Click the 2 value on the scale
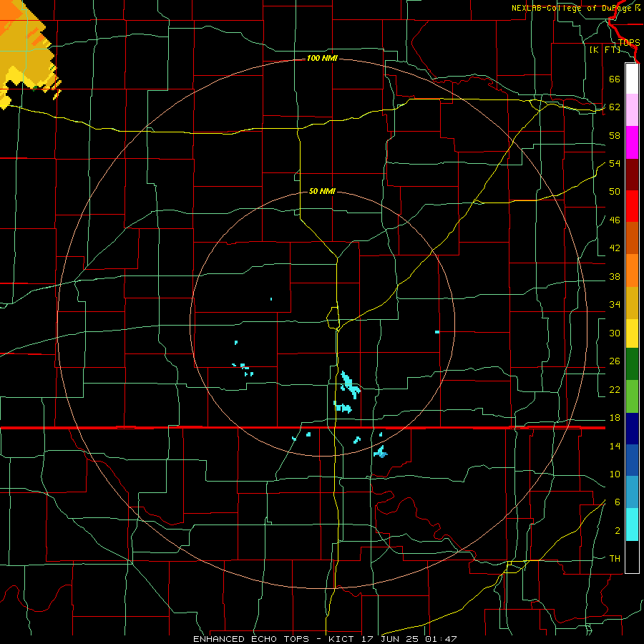This screenshot has height=644, width=644. [x=618, y=531]
